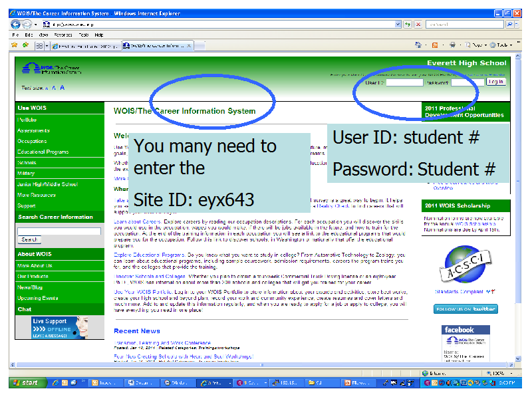
Task: Open the Quick Tabs dropdown arrow
Action: tap(47, 45)
